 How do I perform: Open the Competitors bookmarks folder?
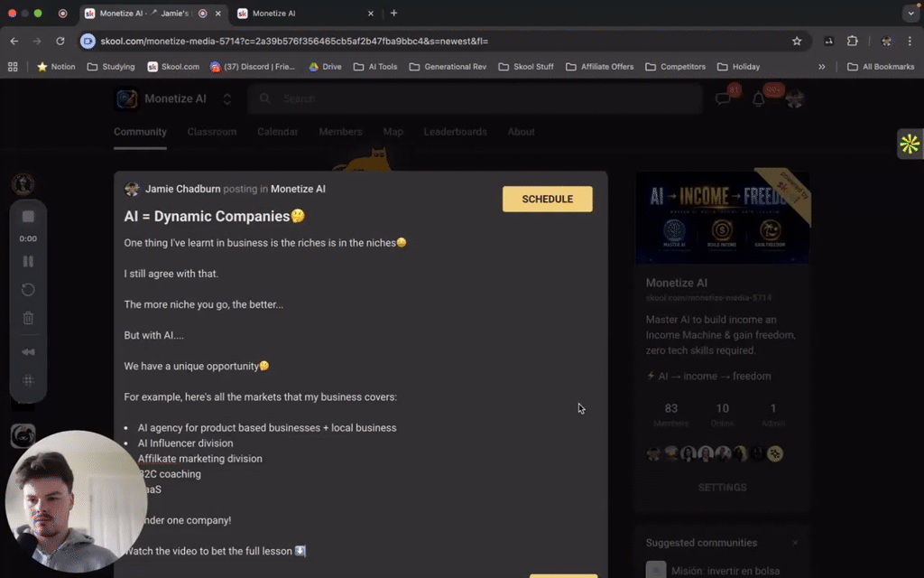pos(675,67)
